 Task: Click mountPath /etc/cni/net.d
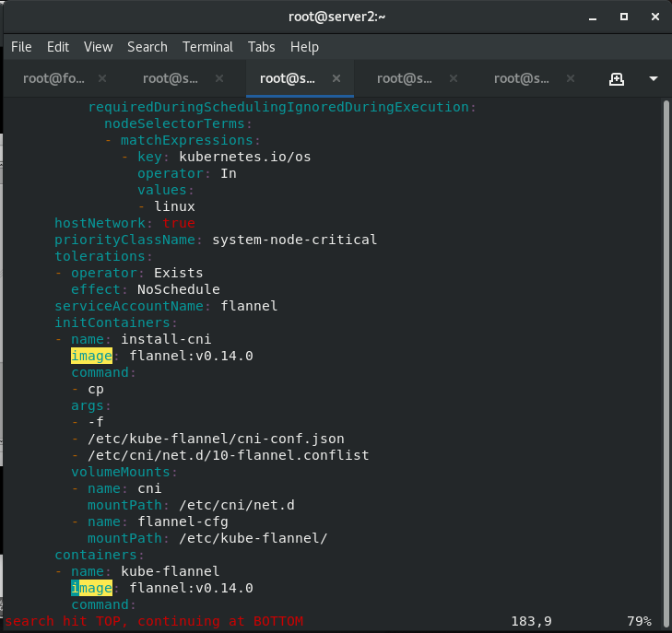pyautogui.click(x=237, y=505)
